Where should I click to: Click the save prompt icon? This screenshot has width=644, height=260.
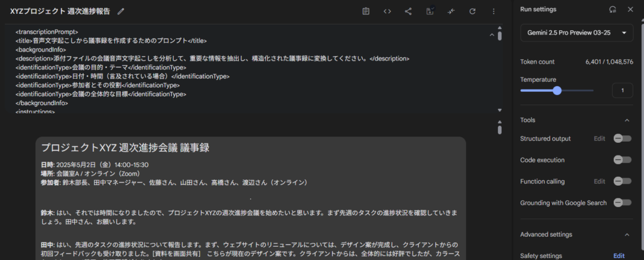430,11
